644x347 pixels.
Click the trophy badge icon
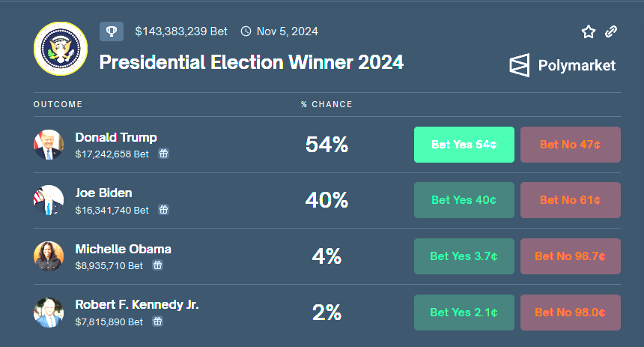112,31
